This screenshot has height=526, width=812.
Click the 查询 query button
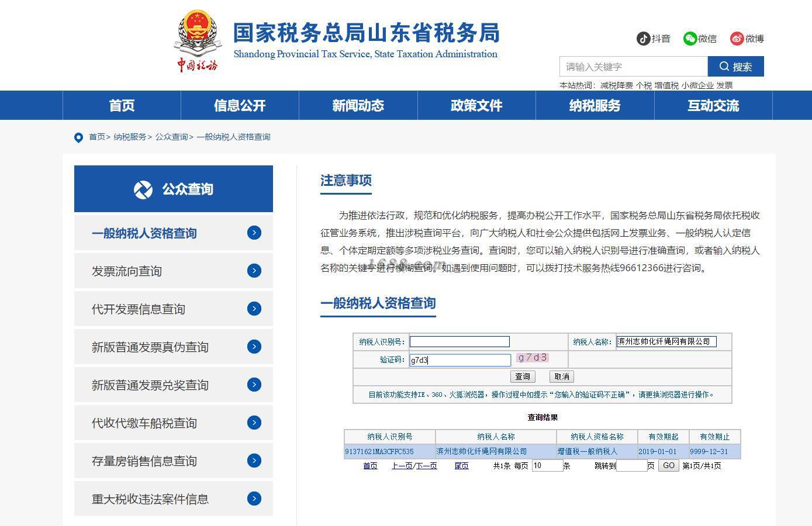[523, 376]
